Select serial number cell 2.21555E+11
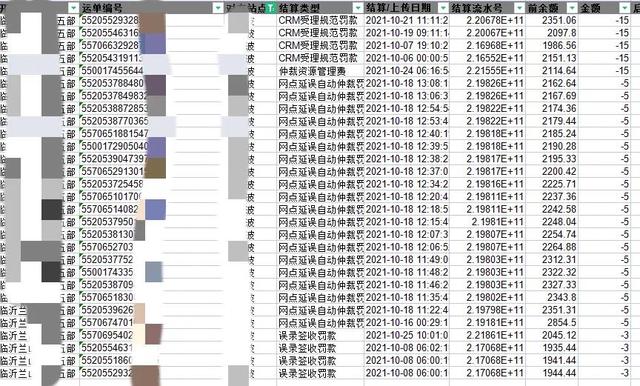Screen dimensions: 640x386 click(x=487, y=71)
